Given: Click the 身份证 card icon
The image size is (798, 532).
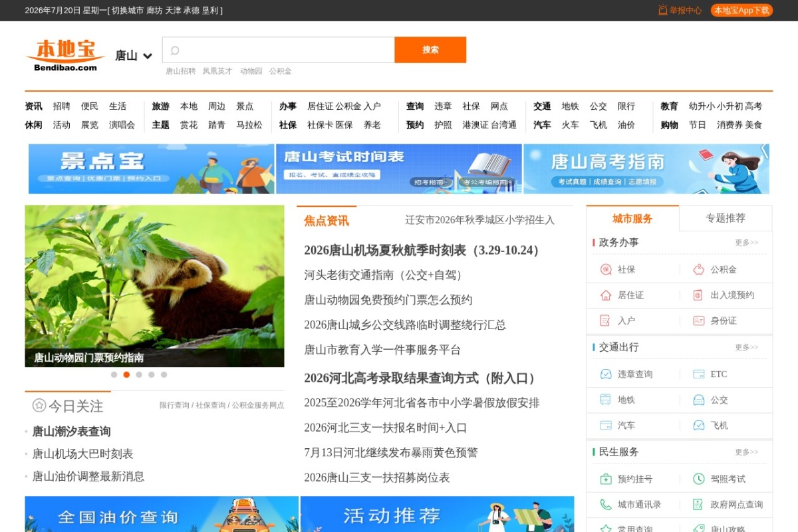Looking at the screenshot, I should pos(698,321).
